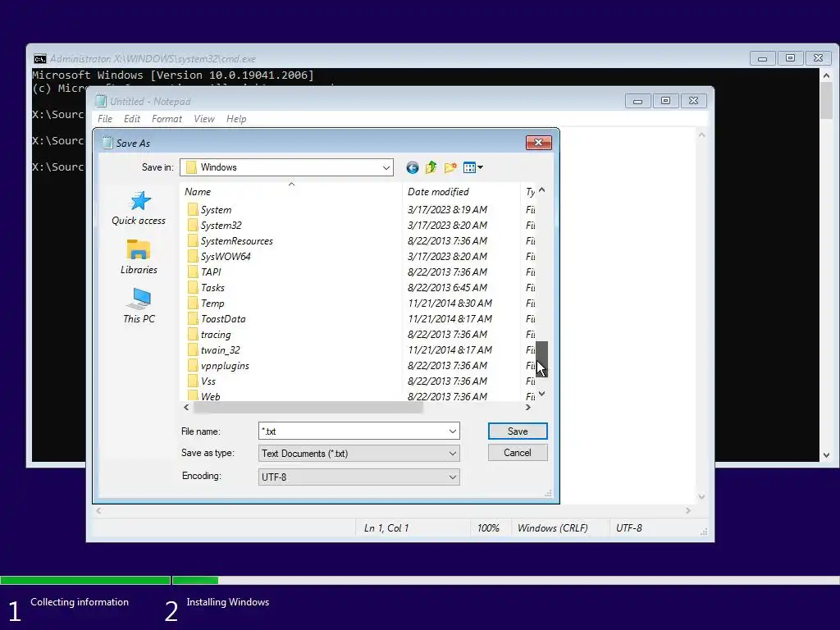Screen dimensions: 840x630
Task: Click the cmd.exe window title icon
Action: pos(40,59)
